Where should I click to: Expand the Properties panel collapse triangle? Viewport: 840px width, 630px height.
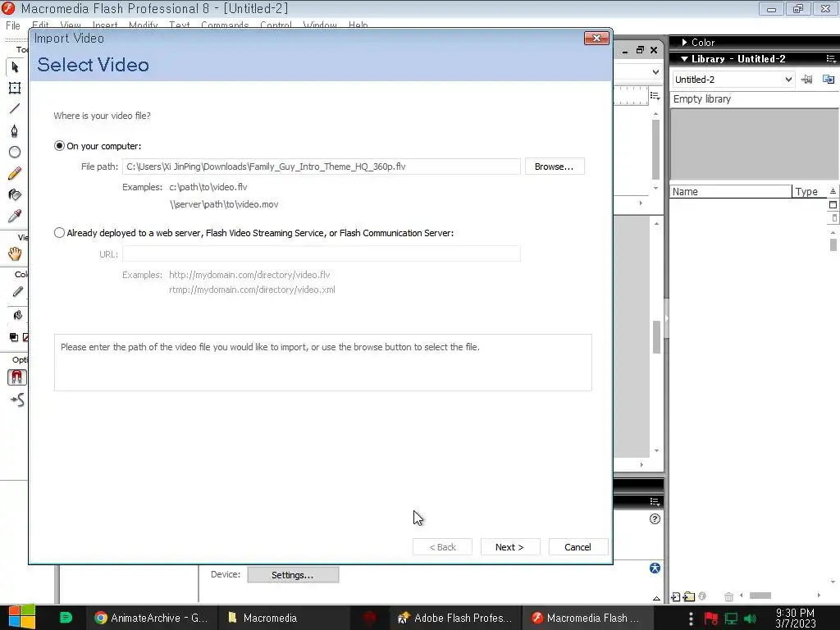click(x=656, y=598)
